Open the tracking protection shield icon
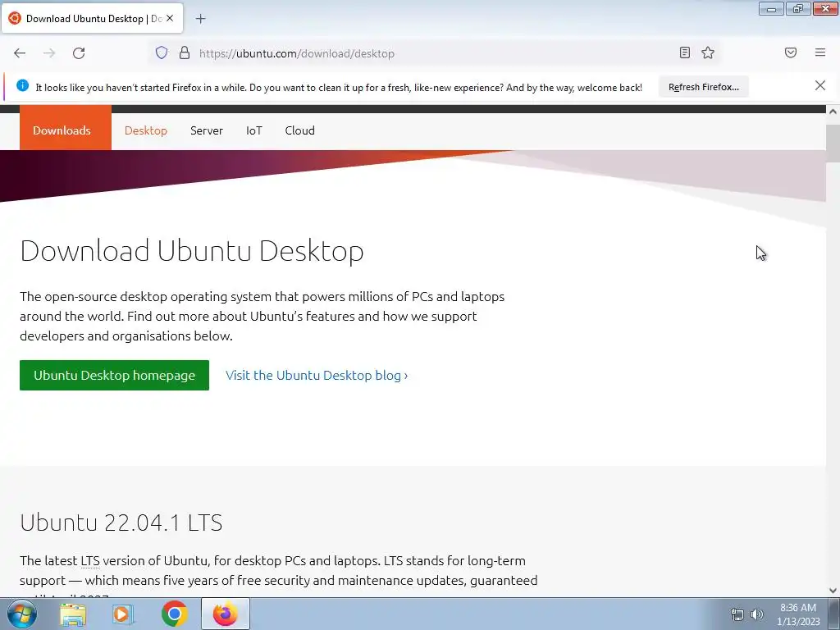This screenshot has width=840, height=630. (162, 52)
